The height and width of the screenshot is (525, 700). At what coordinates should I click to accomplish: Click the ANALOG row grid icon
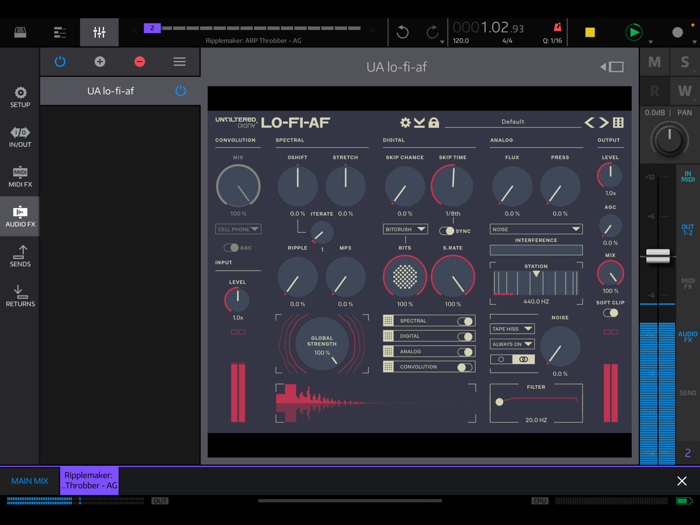388,351
